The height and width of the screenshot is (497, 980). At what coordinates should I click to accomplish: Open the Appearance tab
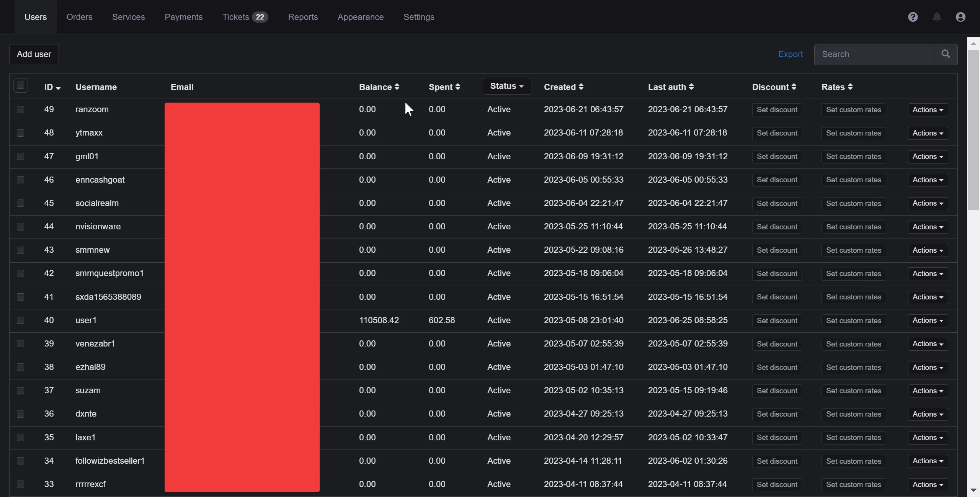point(361,17)
